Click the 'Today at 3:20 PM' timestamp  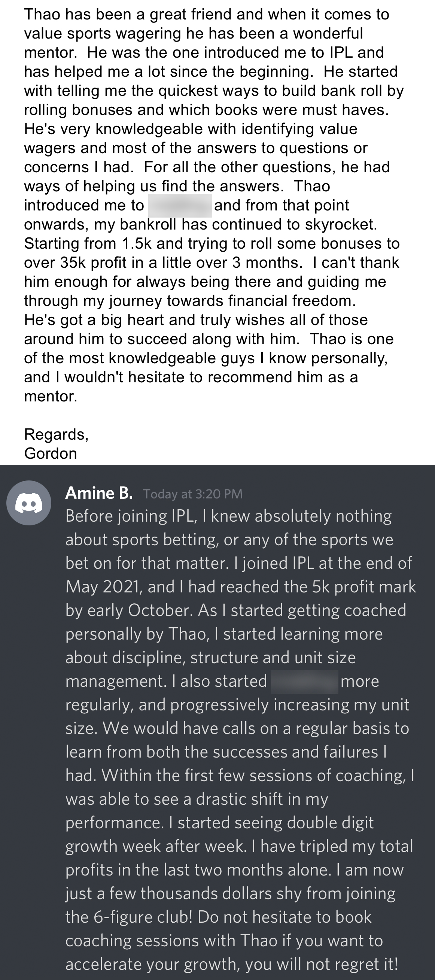[x=193, y=494]
